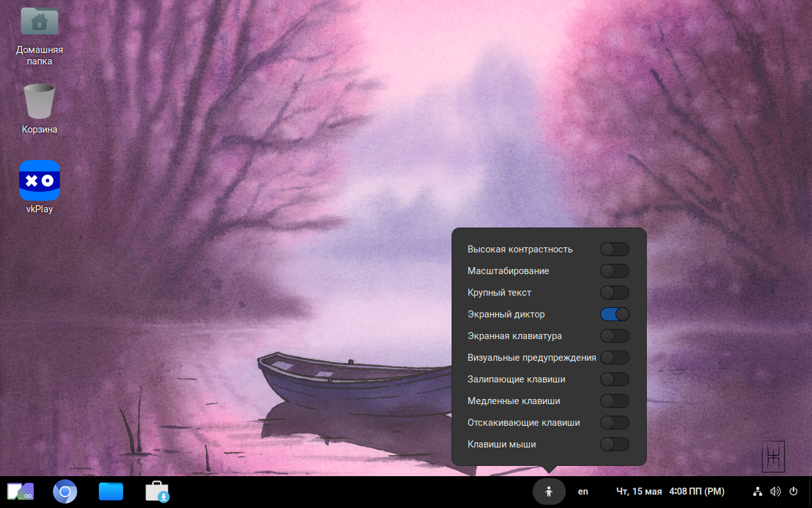Enable Высокая контрастность switch
The width and height of the screenshot is (812, 508).
tap(614, 249)
